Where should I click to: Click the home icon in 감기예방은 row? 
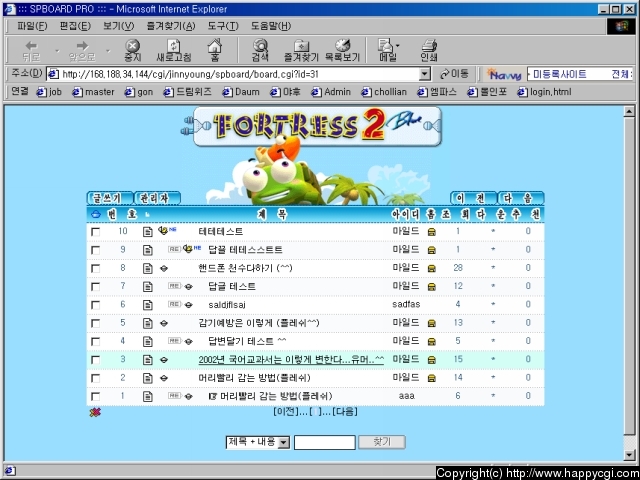click(431, 323)
